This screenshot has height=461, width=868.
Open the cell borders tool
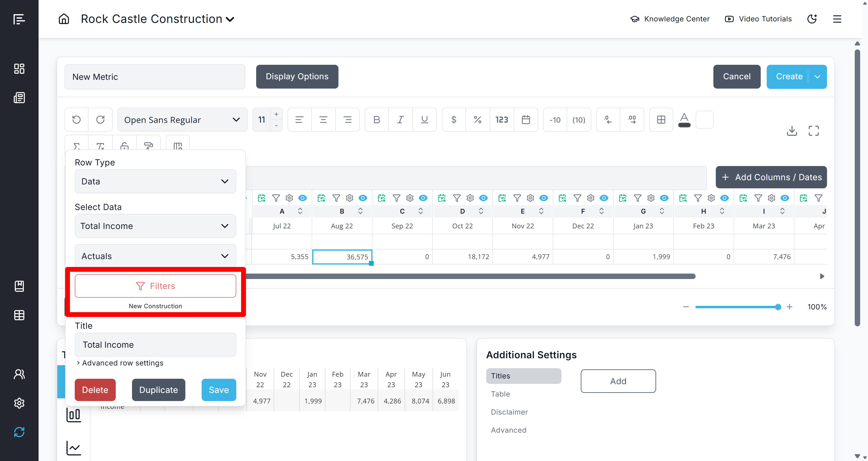click(661, 120)
